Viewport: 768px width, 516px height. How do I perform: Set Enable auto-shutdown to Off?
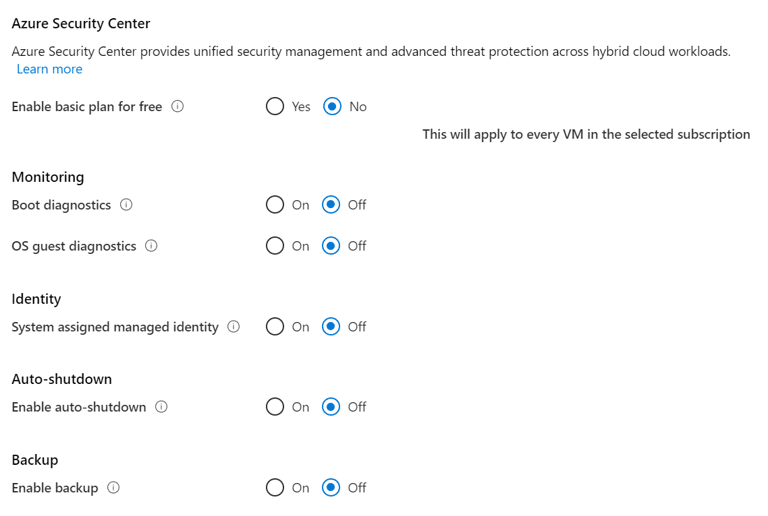click(x=332, y=407)
